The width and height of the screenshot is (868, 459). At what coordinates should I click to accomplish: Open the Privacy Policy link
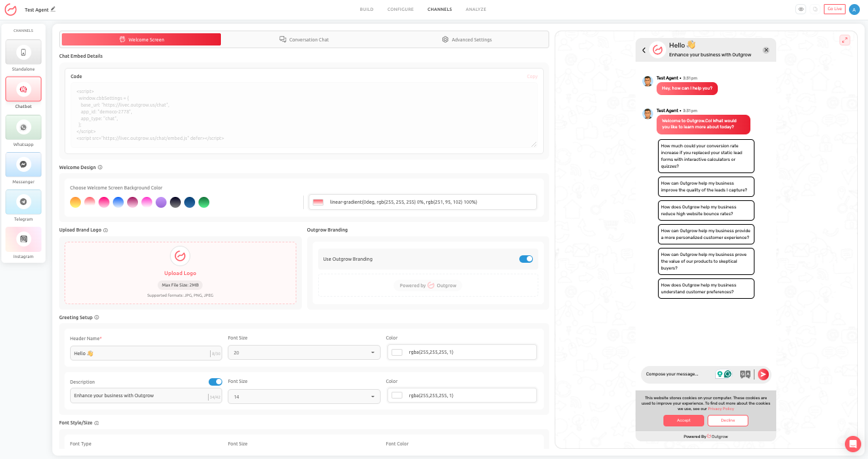click(721, 409)
